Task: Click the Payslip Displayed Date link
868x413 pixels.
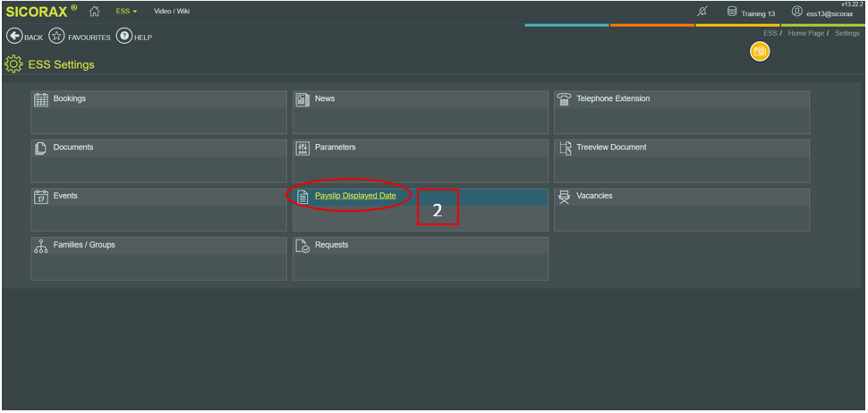Action: click(x=355, y=196)
